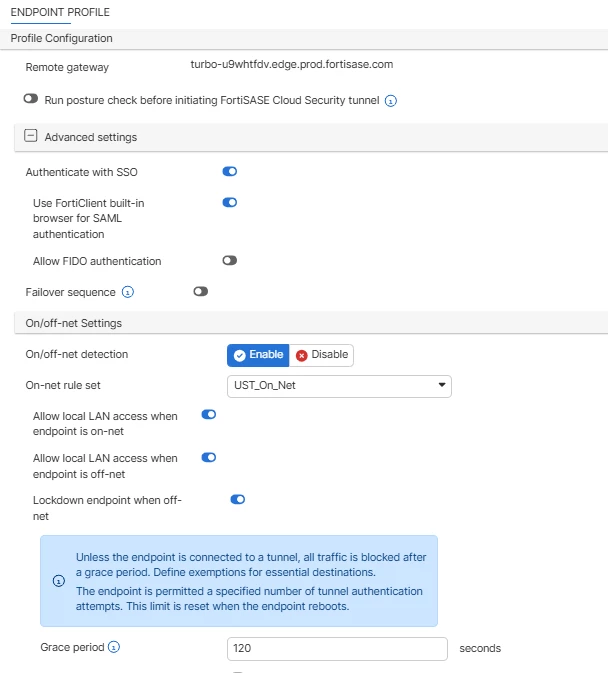Viewport: 608px width, 673px height.
Task: Turn on Failover sequence switch
Action: 200,292
